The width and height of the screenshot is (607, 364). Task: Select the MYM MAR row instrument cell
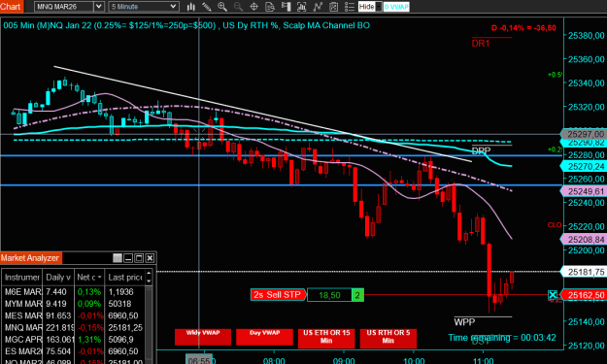point(22,304)
